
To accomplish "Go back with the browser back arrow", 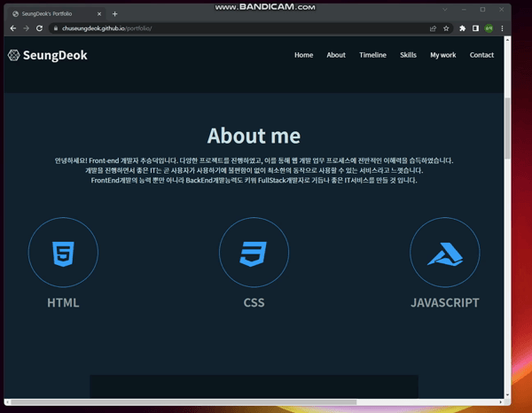I will coord(13,28).
